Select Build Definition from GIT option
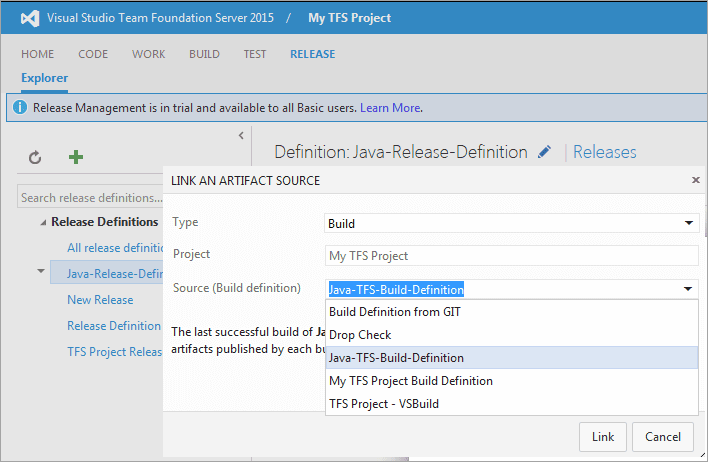The image size is (708, 462). [x=394, y=312]
